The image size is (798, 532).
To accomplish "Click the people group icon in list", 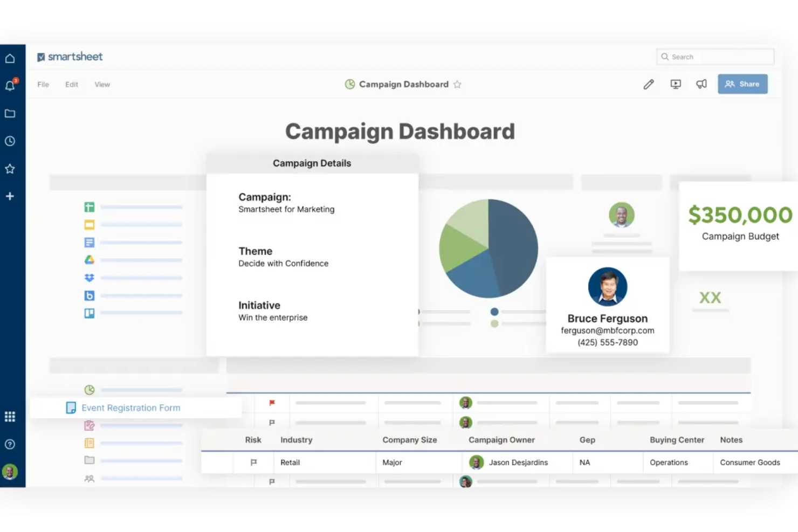I will [x=90, y=478].
